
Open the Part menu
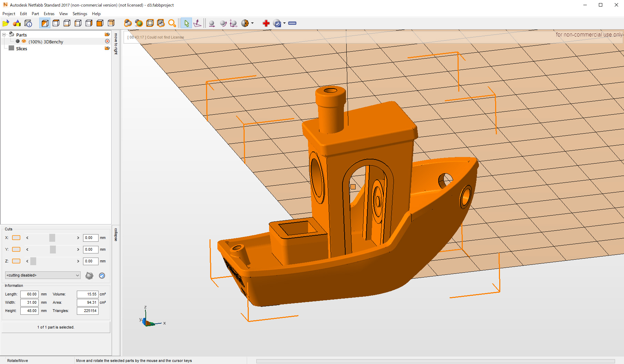pos(35,14)
